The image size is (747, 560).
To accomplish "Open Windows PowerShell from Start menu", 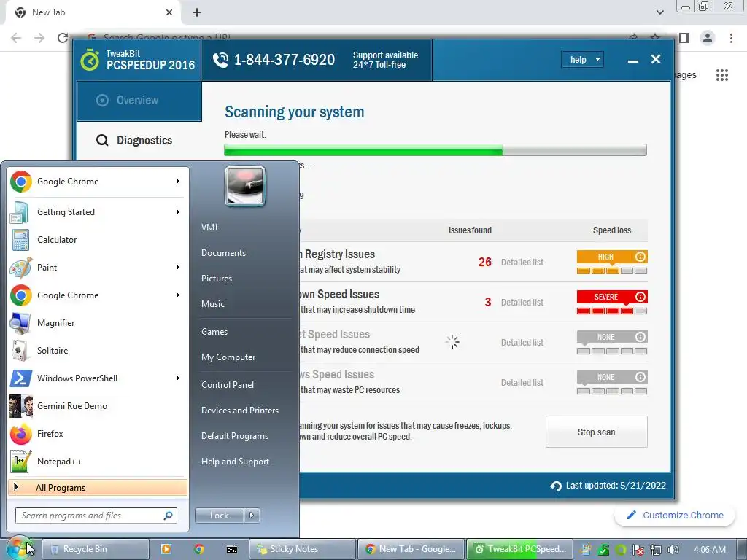I will tap(98, 378).
